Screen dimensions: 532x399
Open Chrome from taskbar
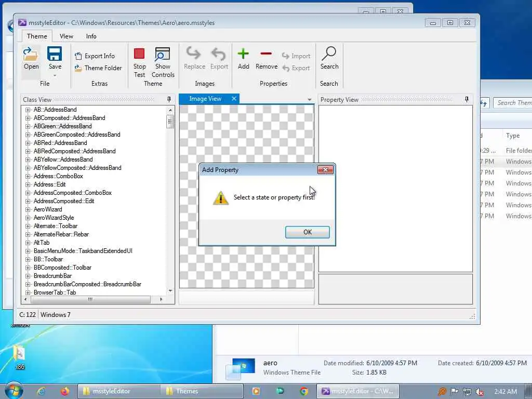tap(303, 391)
